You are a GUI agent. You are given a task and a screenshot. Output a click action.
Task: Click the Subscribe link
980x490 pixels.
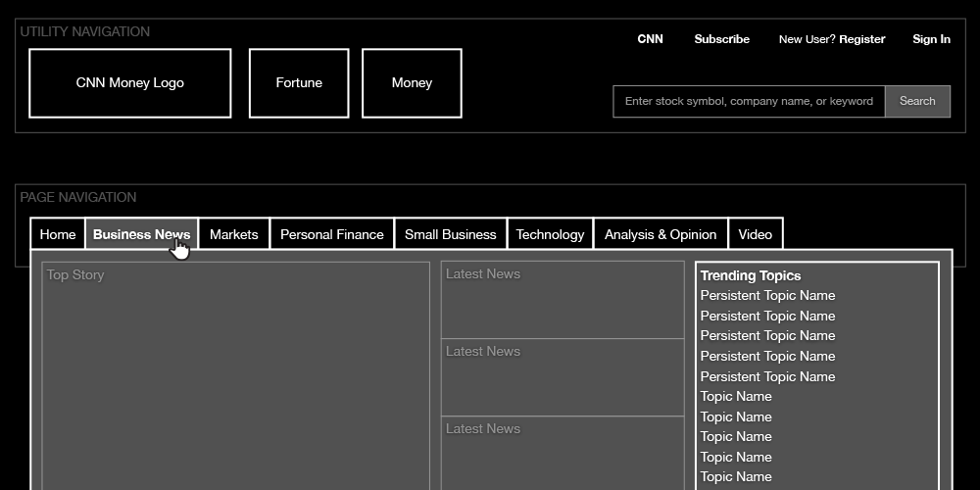tap(721, 39)
